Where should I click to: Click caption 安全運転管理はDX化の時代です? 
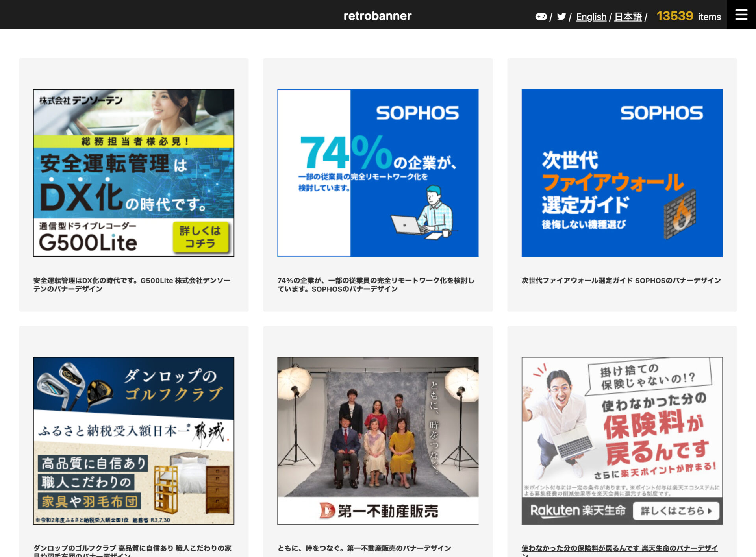[132, 284]
